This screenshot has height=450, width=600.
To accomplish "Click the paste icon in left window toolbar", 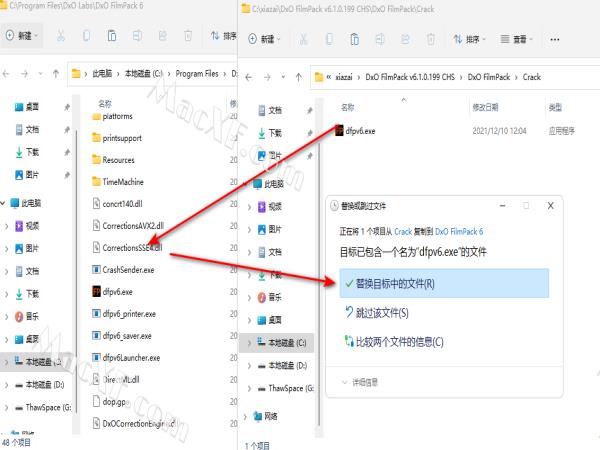I will [x=112, y=36].
